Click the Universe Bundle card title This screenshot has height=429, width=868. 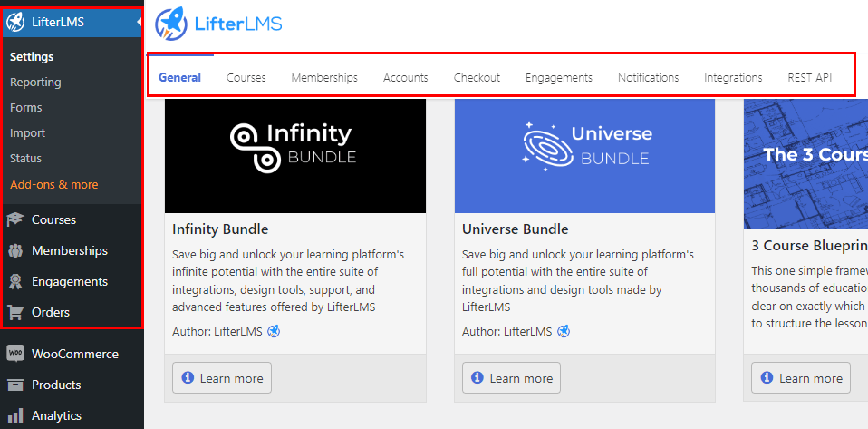click(516, 229)
